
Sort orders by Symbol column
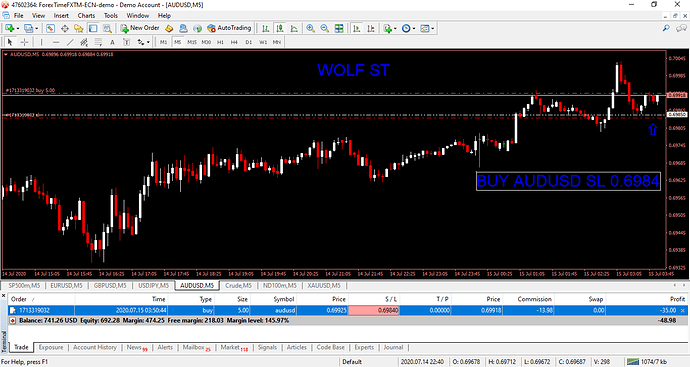point(273,299)
